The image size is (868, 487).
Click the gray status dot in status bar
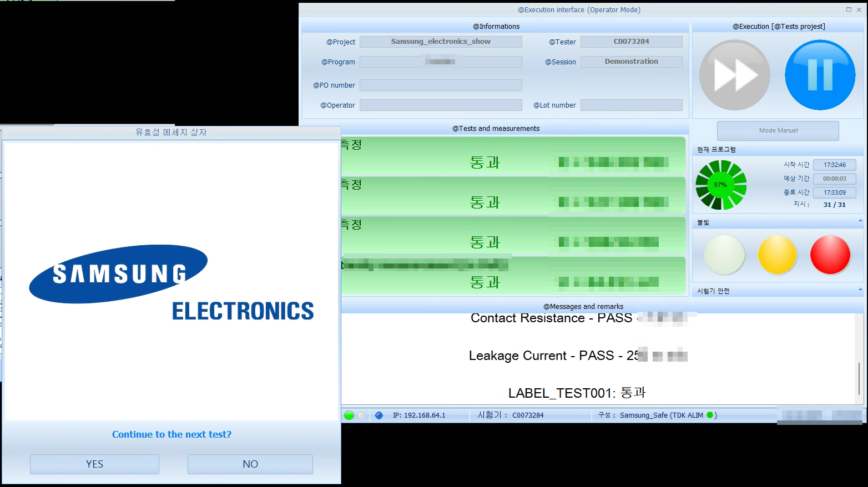click(362, 415)
